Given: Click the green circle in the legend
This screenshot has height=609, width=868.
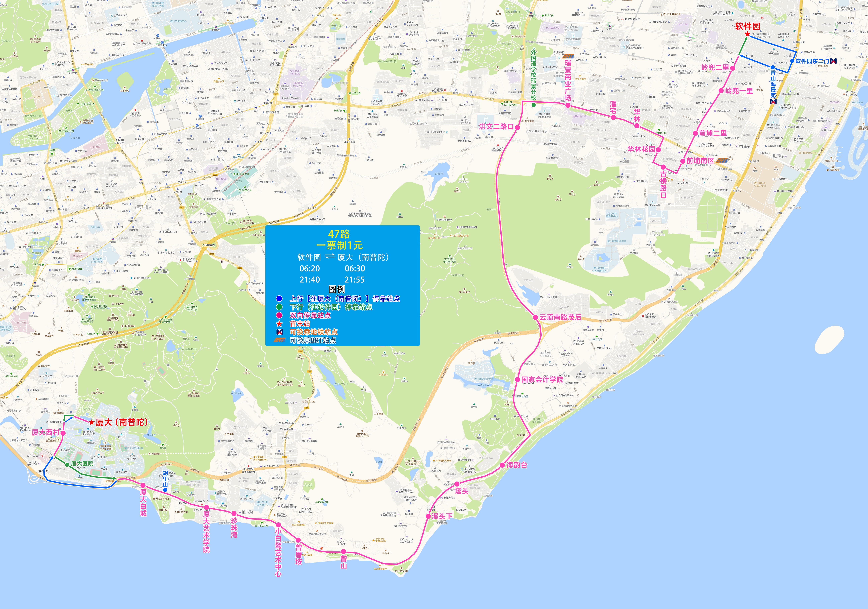Looking at the screenshot, I should pyautogui.click(x=279, y=307).
